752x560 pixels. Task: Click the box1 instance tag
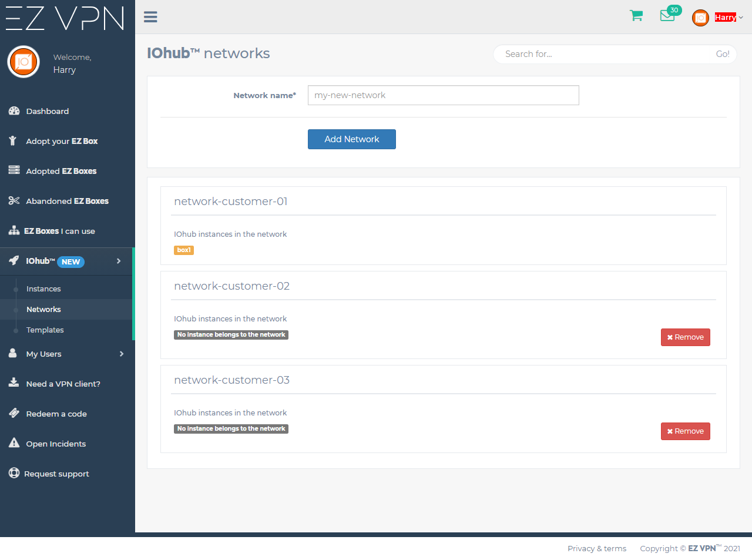[x=184, y=250]
